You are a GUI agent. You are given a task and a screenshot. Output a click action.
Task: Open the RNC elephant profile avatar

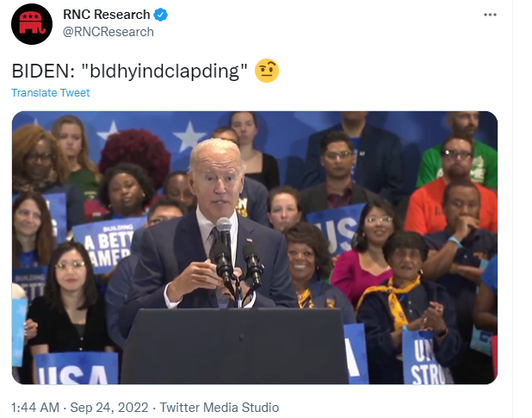tap(32, 24)
